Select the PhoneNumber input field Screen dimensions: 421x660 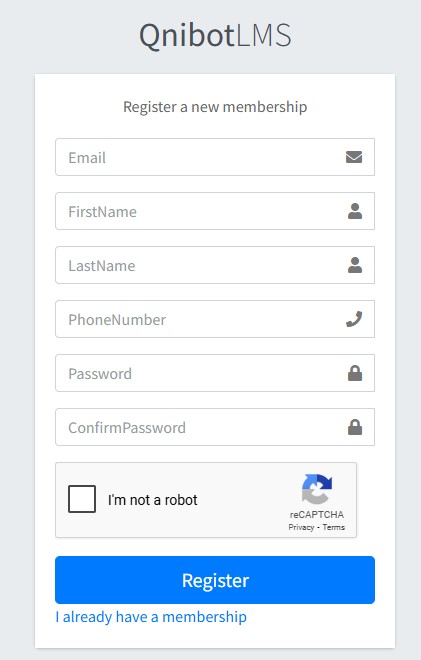click(x=215, y=319)
